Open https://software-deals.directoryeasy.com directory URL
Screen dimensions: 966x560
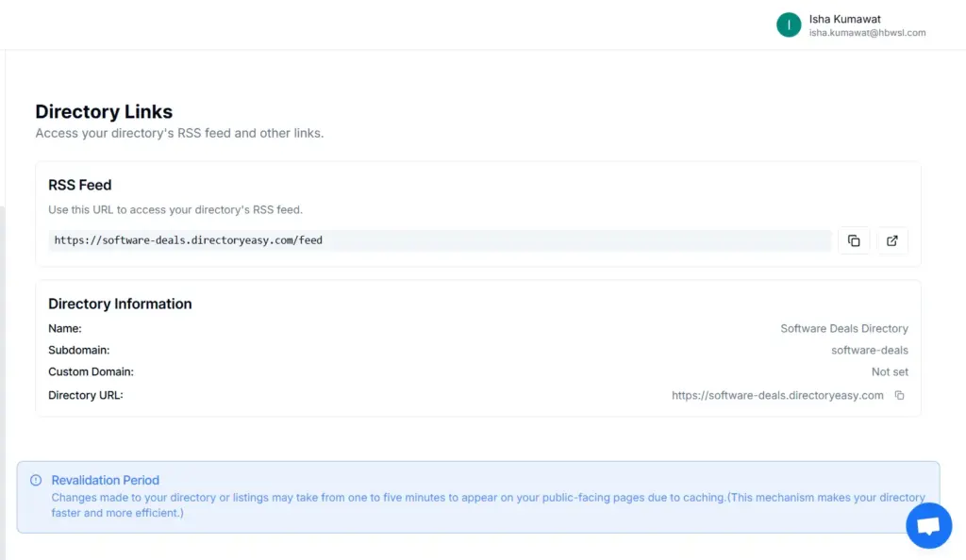point(777,395)
